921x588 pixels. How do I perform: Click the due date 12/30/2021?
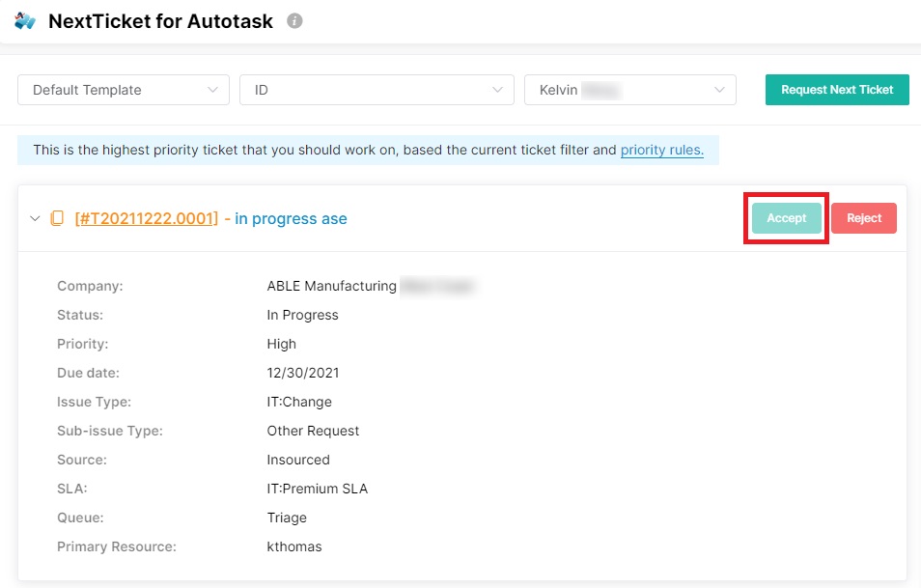pyautogui.click(x=302, y=373)
